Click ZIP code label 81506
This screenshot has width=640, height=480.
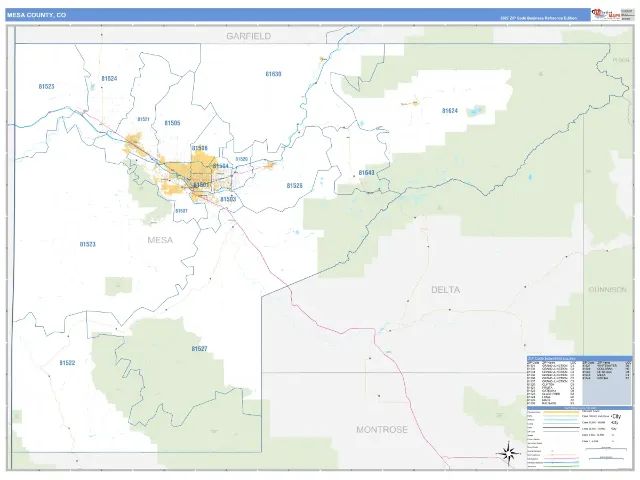[200, 148]
